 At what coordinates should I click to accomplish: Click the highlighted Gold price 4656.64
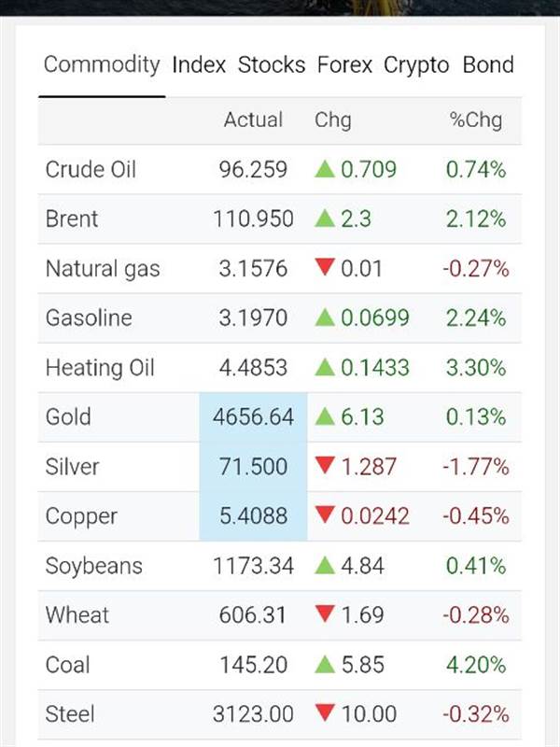pyautogui.click(x=253, y=417)
